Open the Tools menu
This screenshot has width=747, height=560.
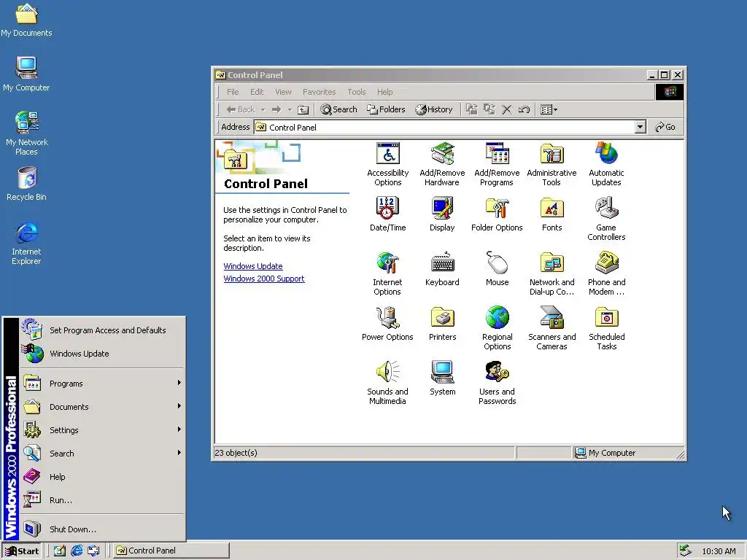click(x=356, y=92)
